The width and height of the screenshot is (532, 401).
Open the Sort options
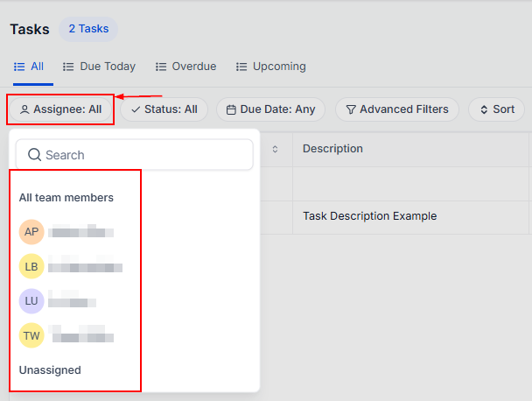tap(496, 109)
